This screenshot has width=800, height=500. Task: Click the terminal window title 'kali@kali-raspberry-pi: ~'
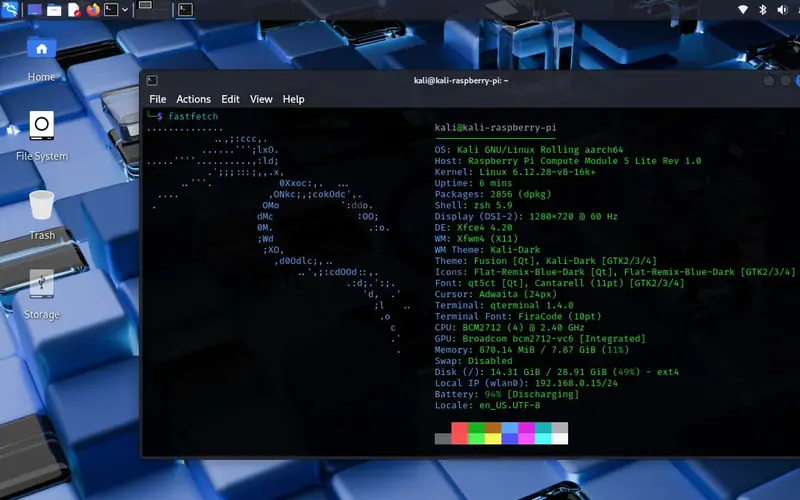(x=461, y=81)
